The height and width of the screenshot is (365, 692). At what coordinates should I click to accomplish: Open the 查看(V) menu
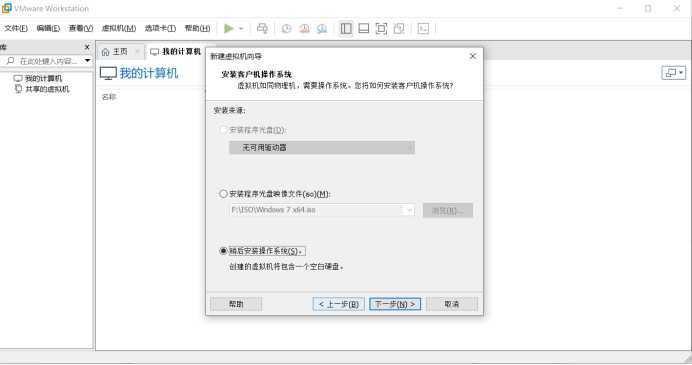point(81,28)
